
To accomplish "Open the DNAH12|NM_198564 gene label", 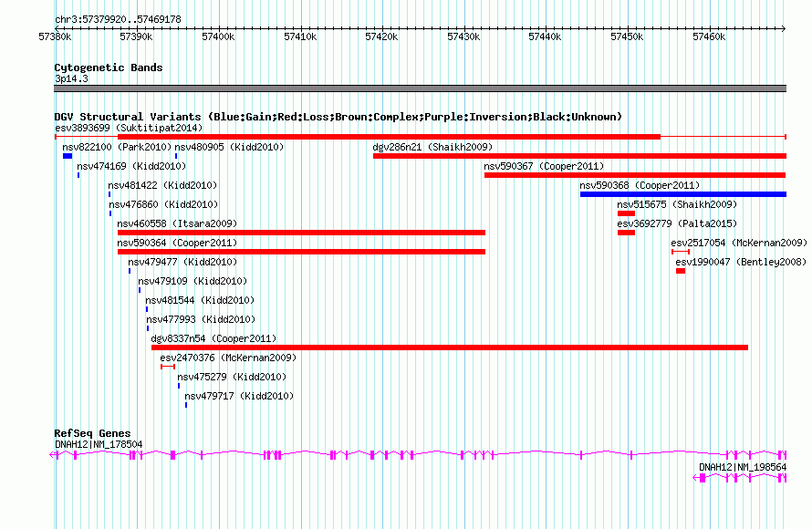I will click(x=743, y=467).
